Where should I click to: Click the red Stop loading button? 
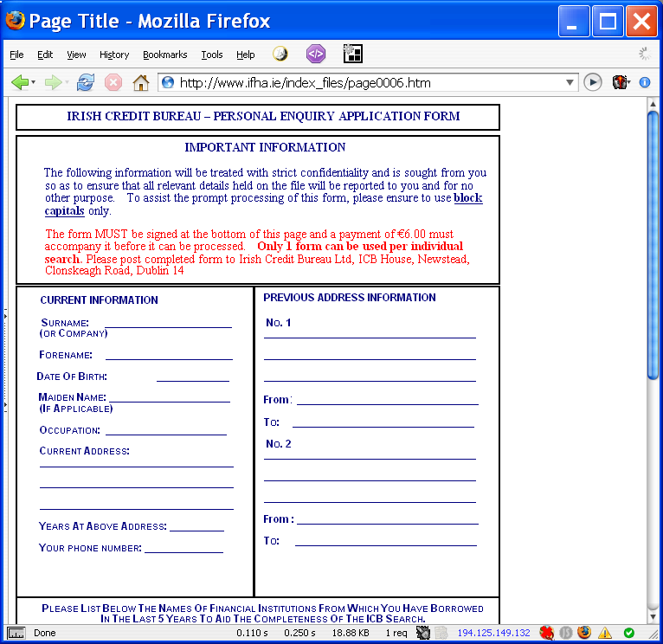(x=113, y=82)
